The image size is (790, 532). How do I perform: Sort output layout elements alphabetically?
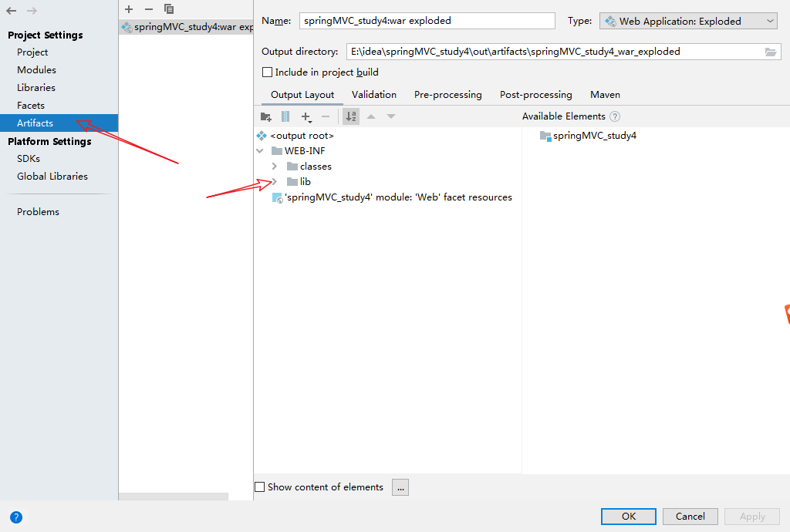(350, 116)
